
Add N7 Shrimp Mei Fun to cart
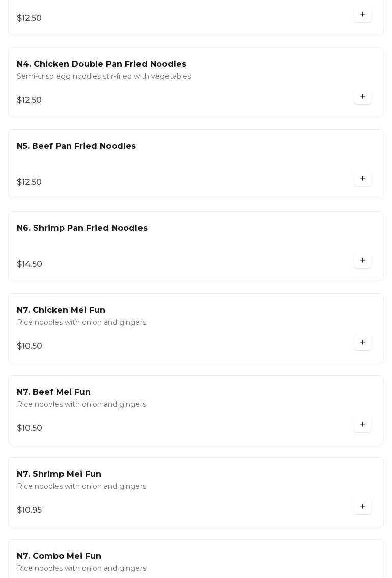(362, 507)
